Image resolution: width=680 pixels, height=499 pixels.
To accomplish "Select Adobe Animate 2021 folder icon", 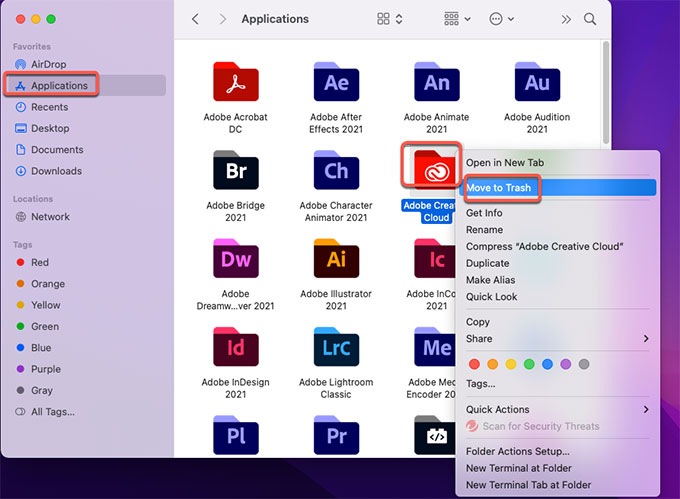I will (437, 82).
